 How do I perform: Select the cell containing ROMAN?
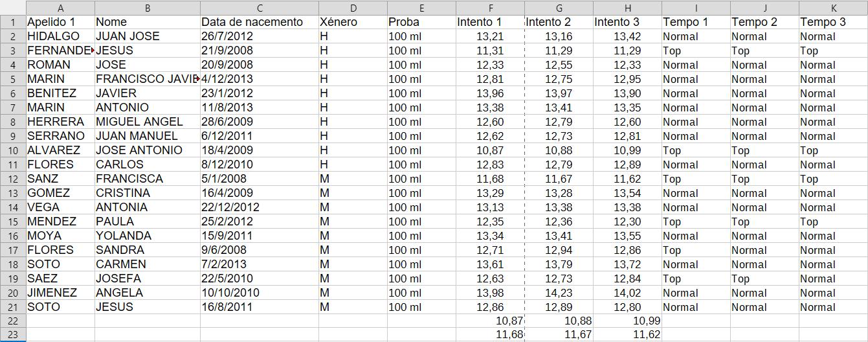pyautogui.click(x=60, y=65)
